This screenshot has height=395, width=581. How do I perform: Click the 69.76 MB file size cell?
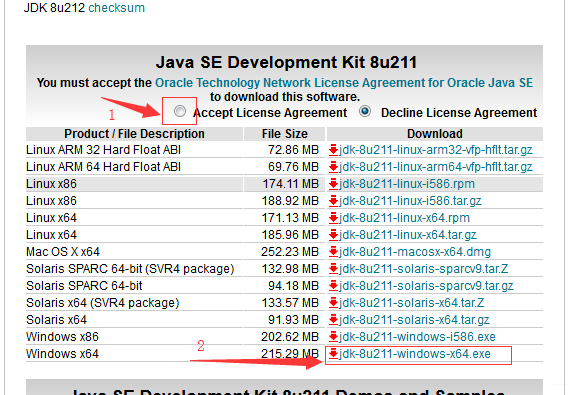click(285, 167)
